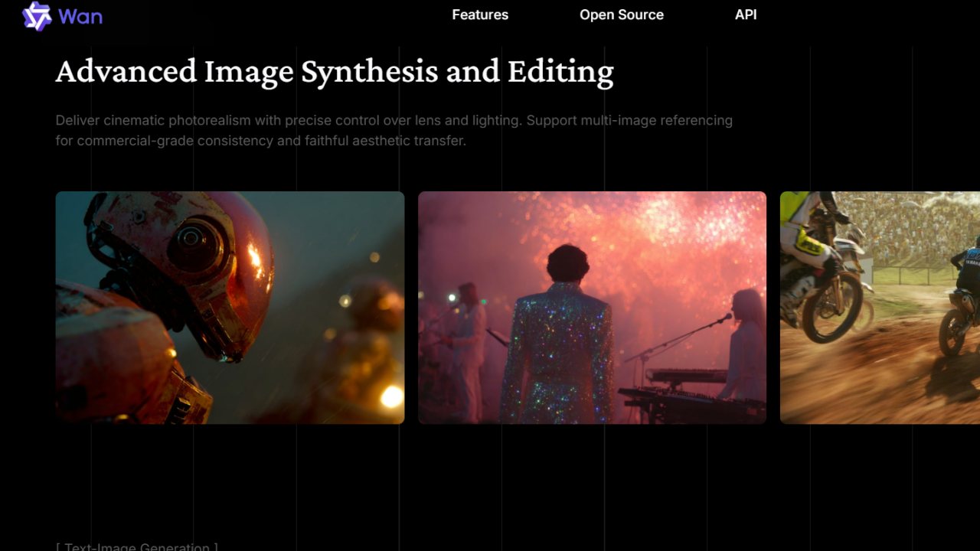Viewport: 980px width, 551px height.
Task: Click the Advanced Image Synthesis and Editing heading
Action: (x=335, y=72)
